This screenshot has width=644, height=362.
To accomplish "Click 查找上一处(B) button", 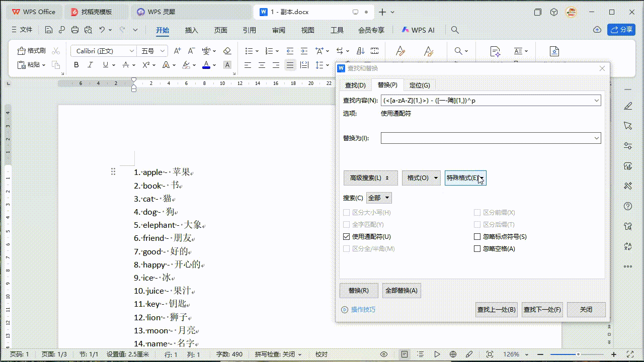I will pyautogui.click(x=497, y=310).
